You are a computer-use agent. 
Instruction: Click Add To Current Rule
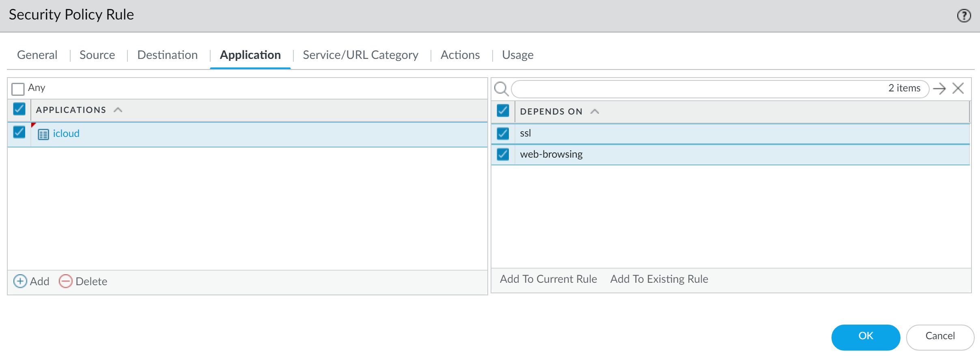[548, 279]
